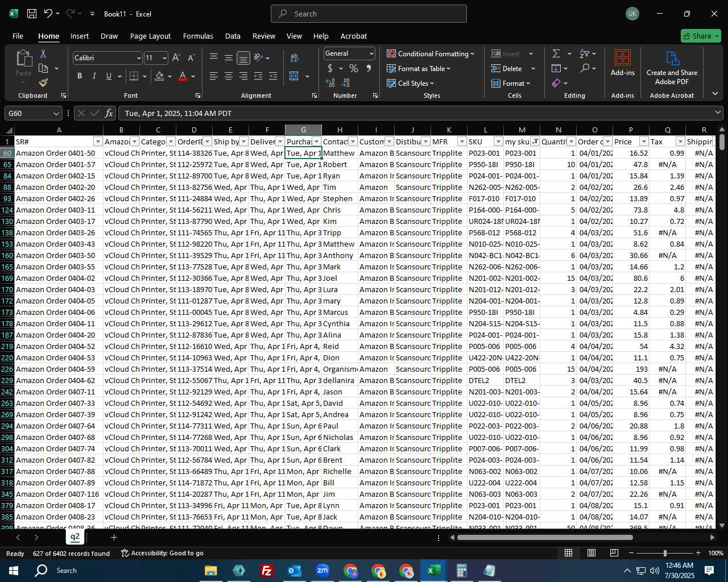Switch to the Formulas tab

tap(198, 36)
